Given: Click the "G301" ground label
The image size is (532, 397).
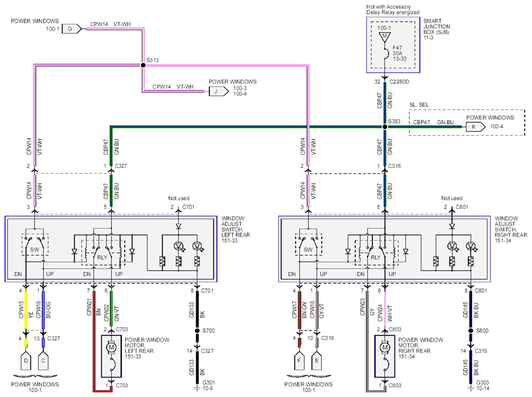Looking at the screenshot, I should [209, 382].
